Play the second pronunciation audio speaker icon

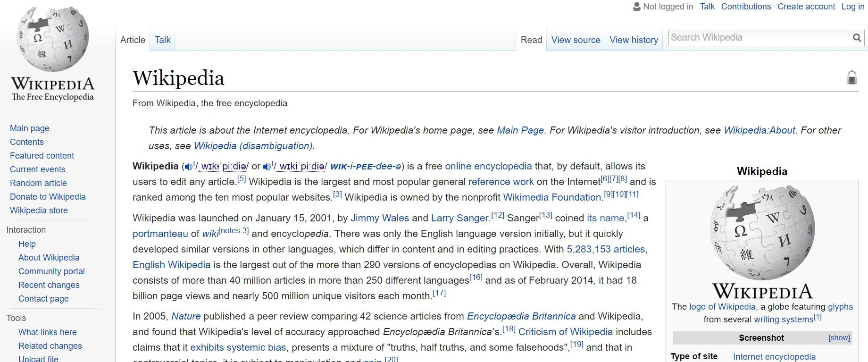click(267, 167)
